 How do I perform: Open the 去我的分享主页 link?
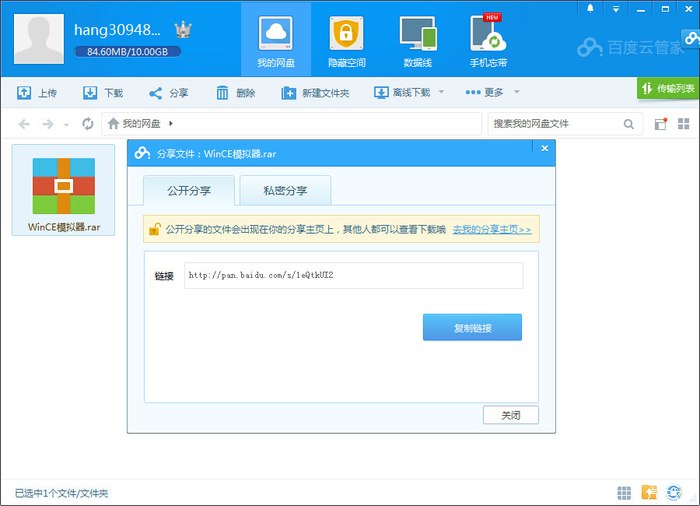coord(491,229)
